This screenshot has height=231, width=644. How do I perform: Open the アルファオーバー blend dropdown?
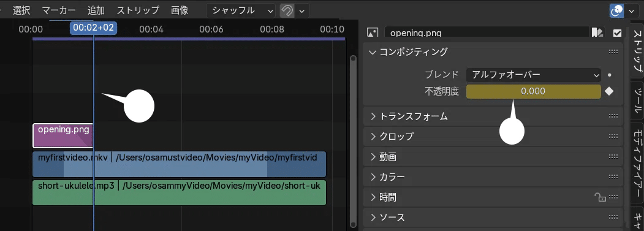(x=534, y=75)
